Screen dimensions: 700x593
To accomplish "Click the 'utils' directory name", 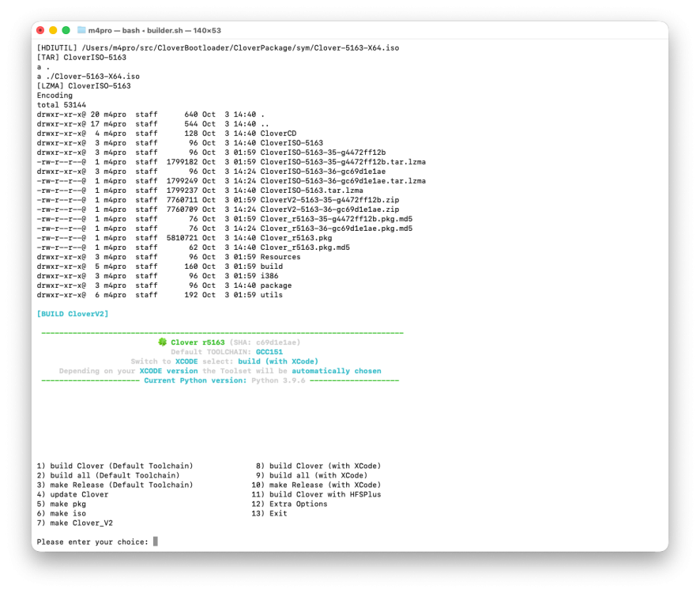I will (272, 294).
